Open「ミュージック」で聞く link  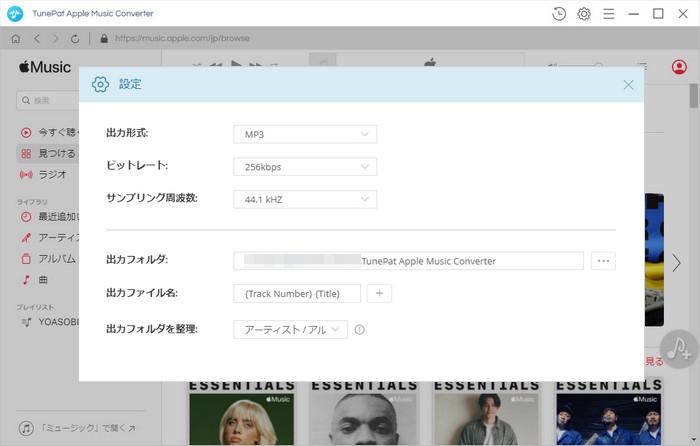pyautogui.click(x=77, y=428)
